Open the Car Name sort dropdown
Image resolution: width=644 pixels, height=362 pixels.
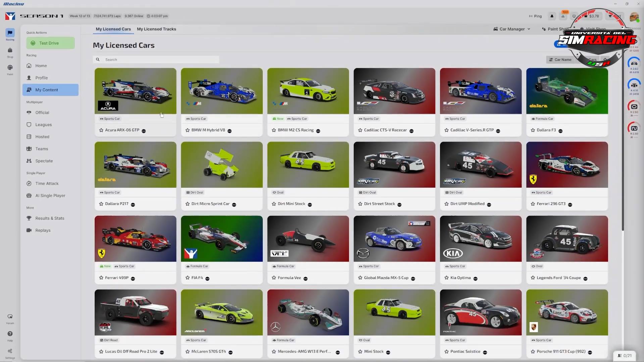click(x=560, y=60)
